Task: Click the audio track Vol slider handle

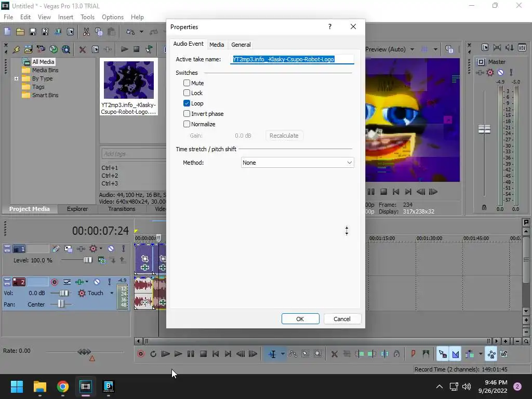Action: tap(64, 293)
